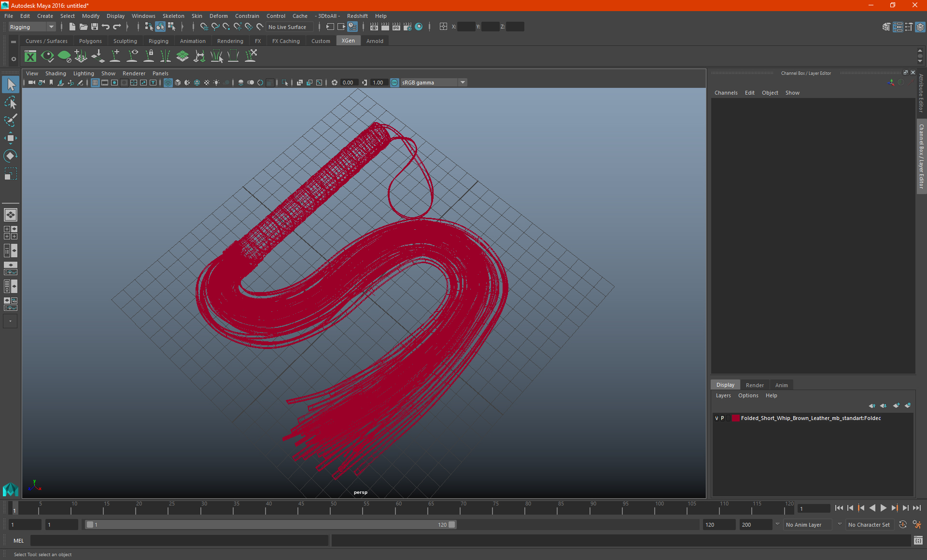Click Create new empty layer icon
The width and height of the screenshot is (927, 560).
click(x=896, y=406)
